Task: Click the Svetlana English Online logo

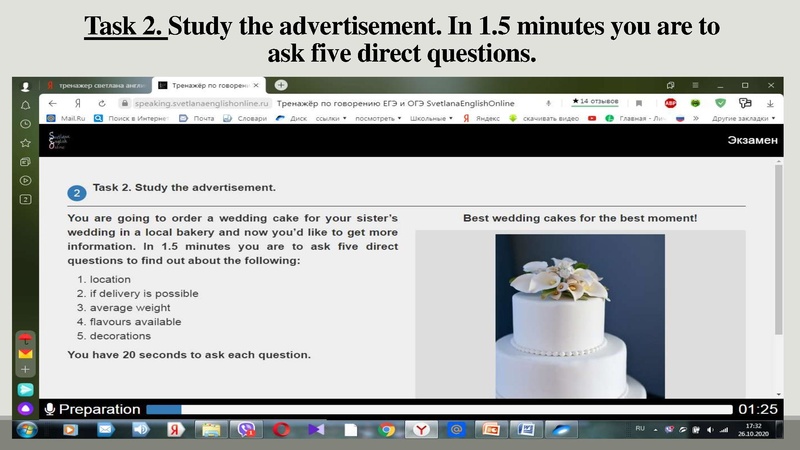Action: [x=60, y=139]
